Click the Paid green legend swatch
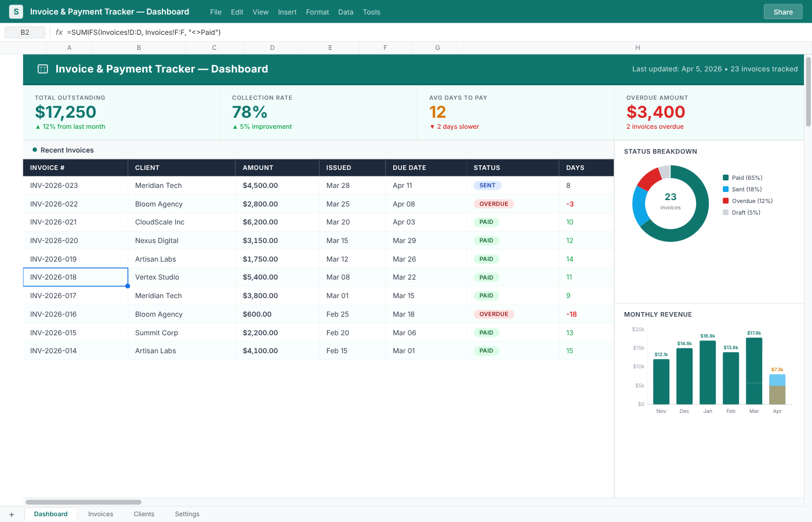The image size is (812, 522). point(726,178)
